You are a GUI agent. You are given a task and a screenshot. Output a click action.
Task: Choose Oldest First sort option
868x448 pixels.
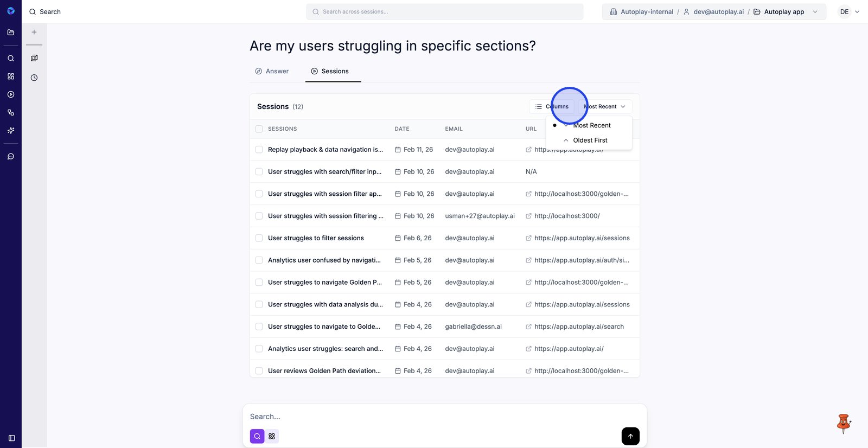pyautogui.click(x=590, y=140)
